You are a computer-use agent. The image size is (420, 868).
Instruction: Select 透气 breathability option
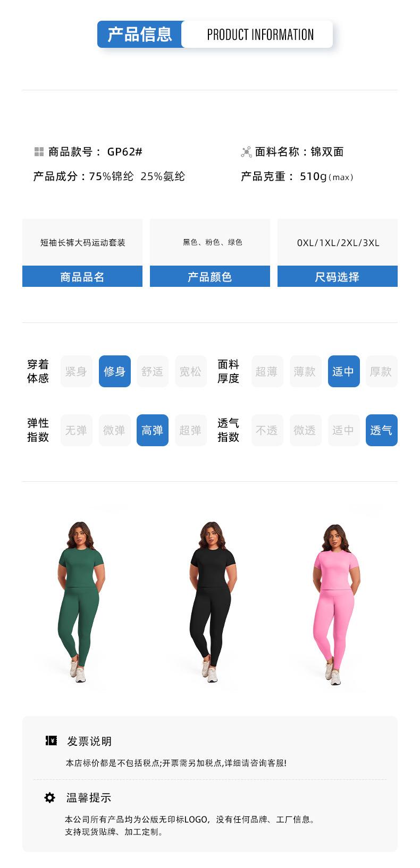(382, 430)
